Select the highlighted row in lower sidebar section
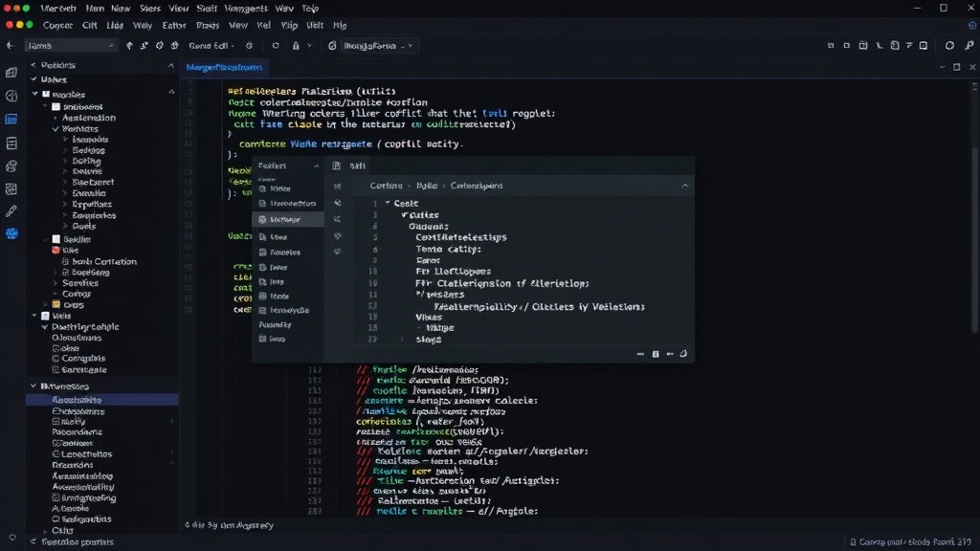980x551 pixels. (101, 400)
